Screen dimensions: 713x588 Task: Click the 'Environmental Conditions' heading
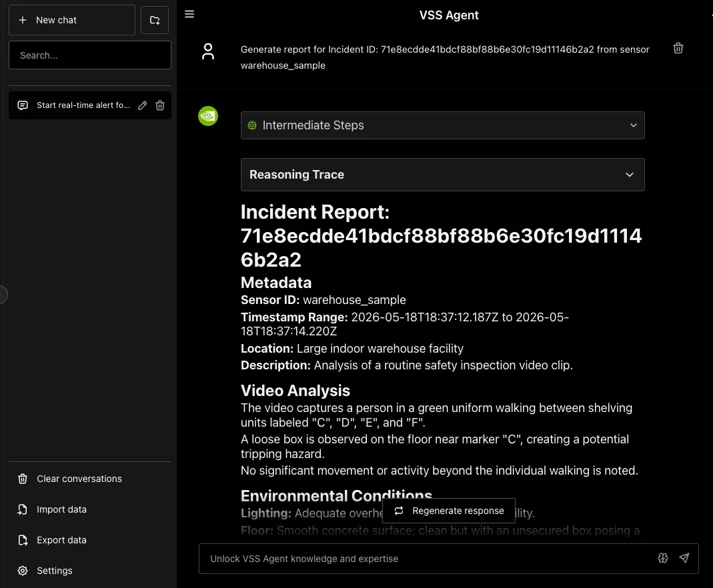[x=336, y=496]
